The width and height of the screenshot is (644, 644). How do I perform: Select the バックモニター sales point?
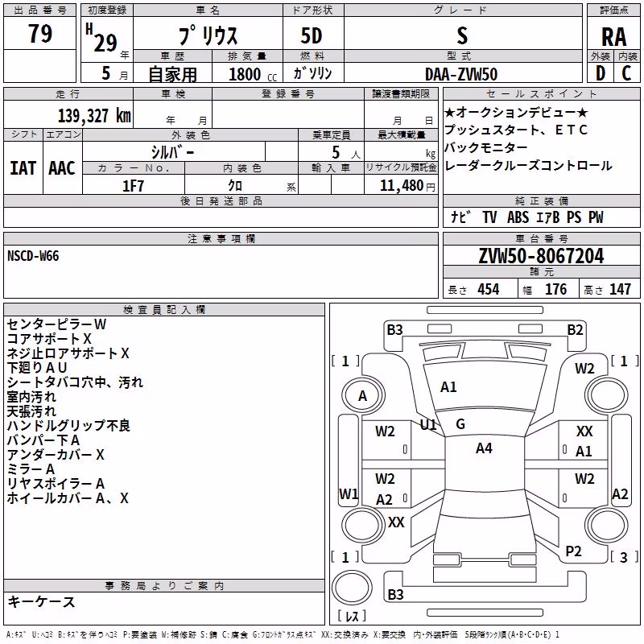[x=486, y=147]
